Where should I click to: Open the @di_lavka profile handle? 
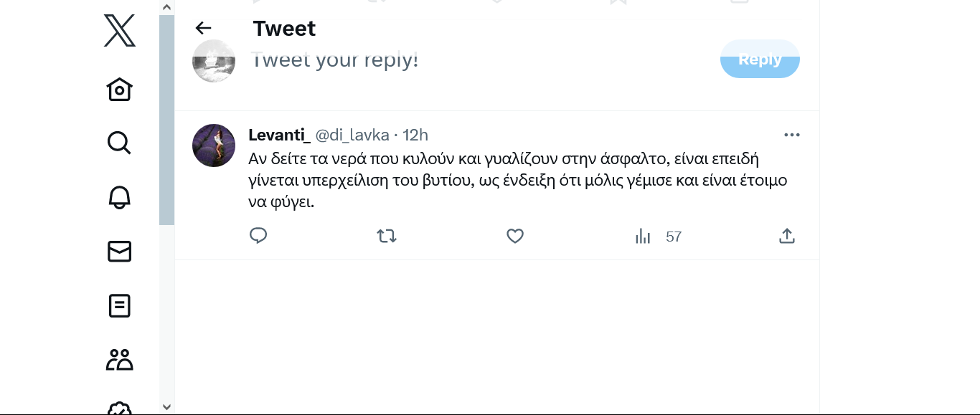(x=352, y=135)
